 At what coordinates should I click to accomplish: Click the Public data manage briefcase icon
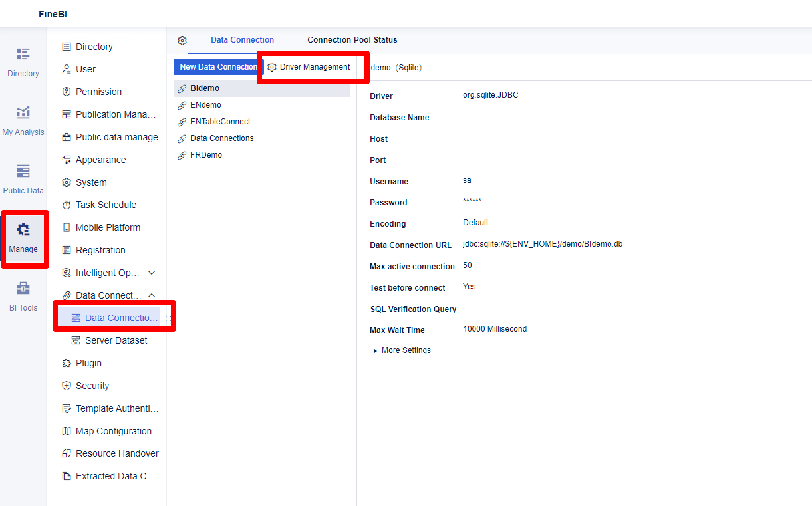67,137
